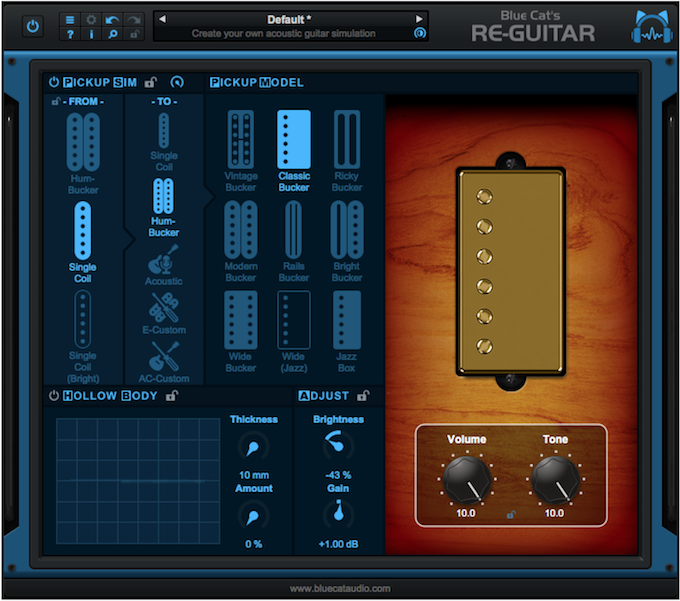Select the previous preset arrow
The height and width of the screenshot is (601, 680).
click(x=162, y=19)
